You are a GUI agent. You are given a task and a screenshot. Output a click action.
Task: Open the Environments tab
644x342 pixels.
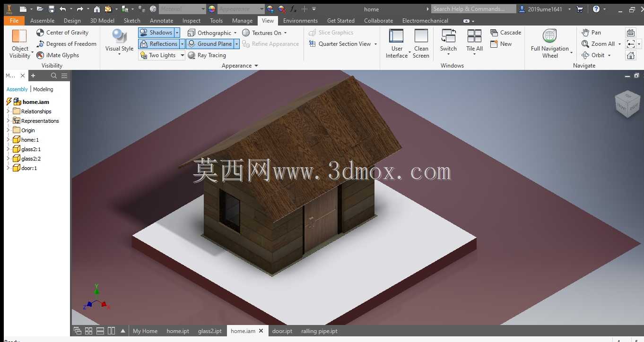click(x=300, y=21)
